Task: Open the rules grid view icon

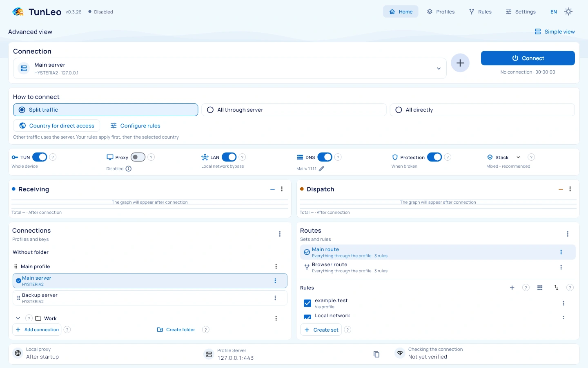Action: click(540, 288)
